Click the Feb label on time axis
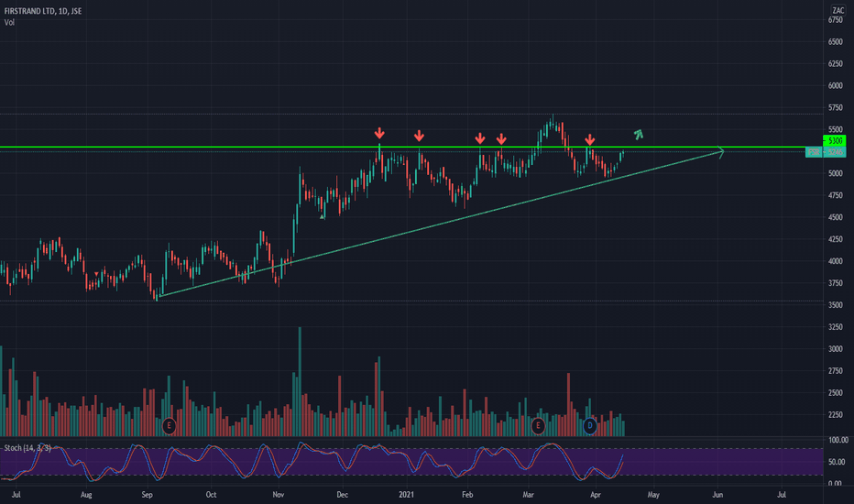 click(466, 495)
